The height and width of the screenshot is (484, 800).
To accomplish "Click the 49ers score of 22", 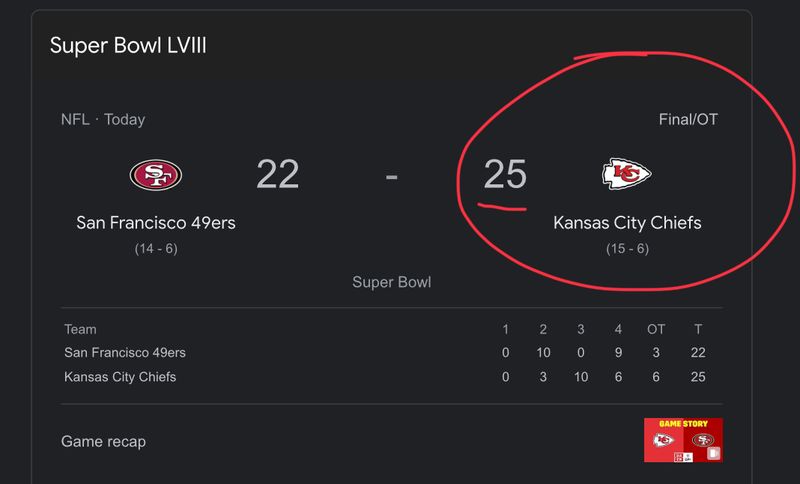I will (277, 175).
